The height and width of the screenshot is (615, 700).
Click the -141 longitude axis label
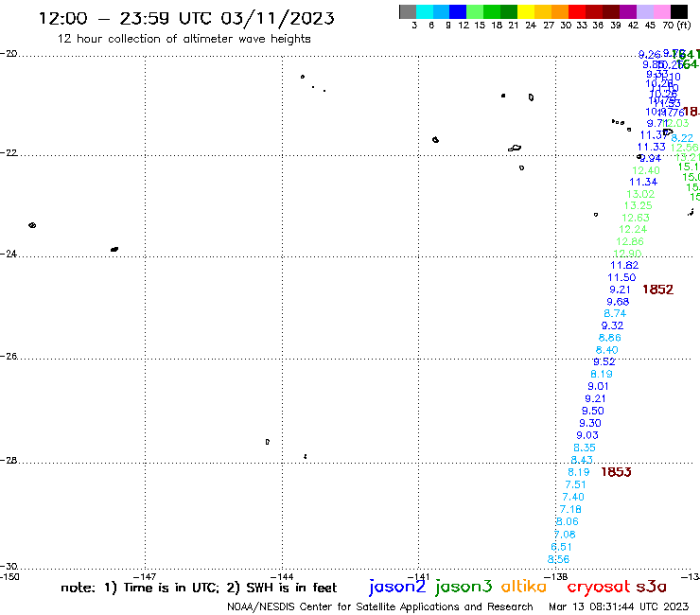click(x=418, y=577)
